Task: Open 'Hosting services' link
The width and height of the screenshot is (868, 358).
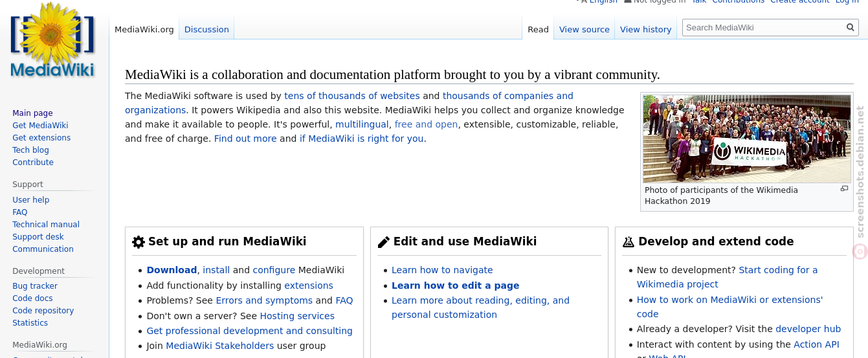Action: [297, 316]
